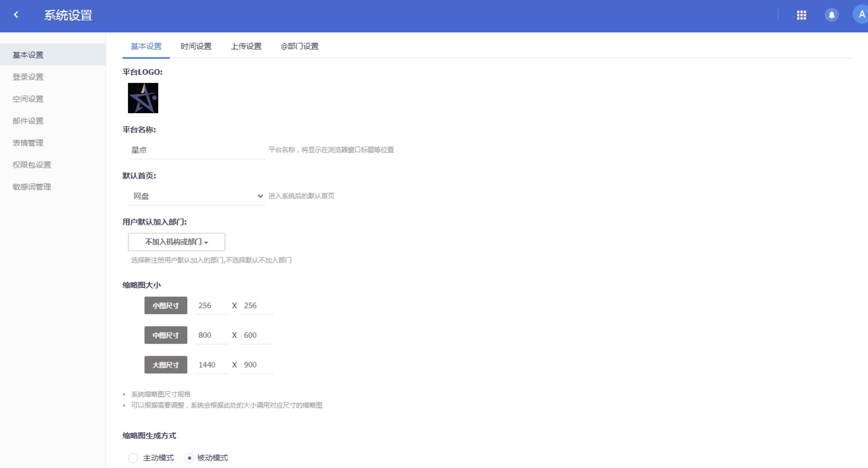Click the 平台名称 input field
Screen dimensions: 868x468
(x=196, y=150)
